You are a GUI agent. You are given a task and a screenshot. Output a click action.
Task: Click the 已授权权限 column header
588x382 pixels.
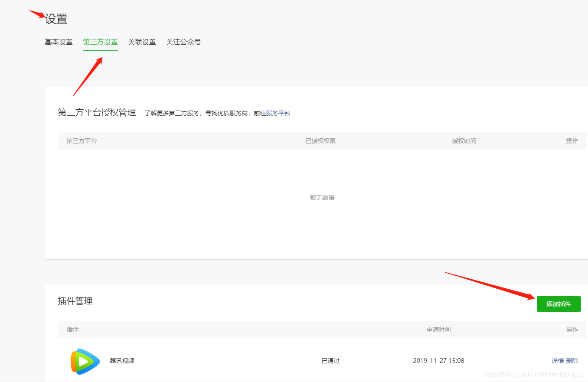pyautogui.click(x=320, y=141)
